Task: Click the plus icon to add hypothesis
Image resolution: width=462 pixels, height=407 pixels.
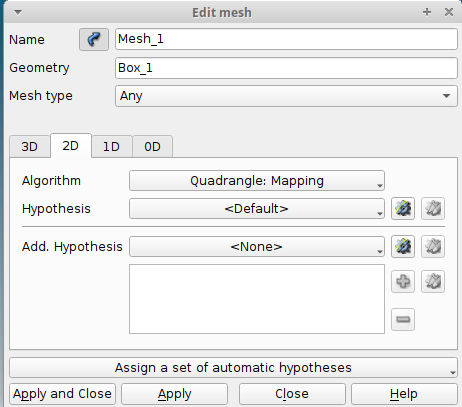Action: click(403, 282)
